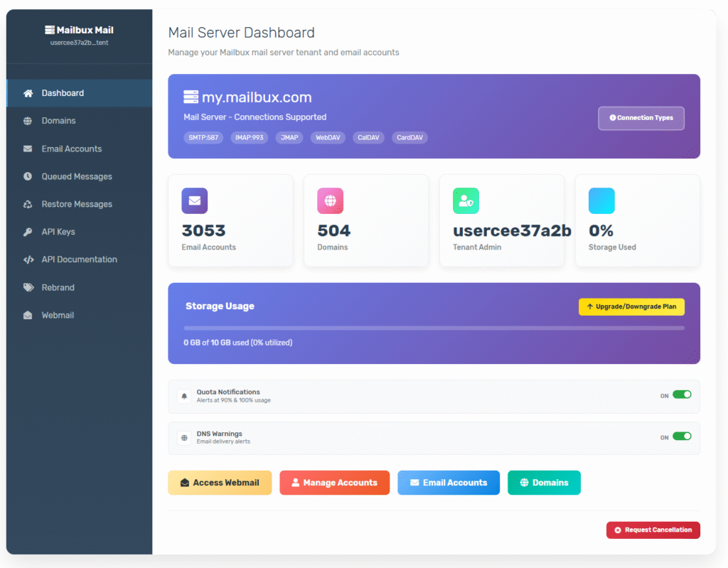Click the Queued Messages clock icon

(x=28, y=176)
